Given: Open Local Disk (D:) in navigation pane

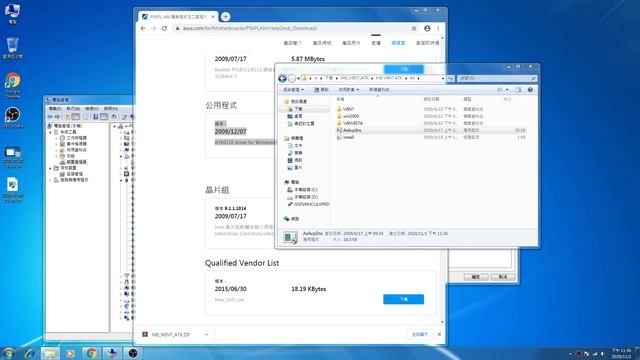Looking at the screenshot, I should (302, 197).
